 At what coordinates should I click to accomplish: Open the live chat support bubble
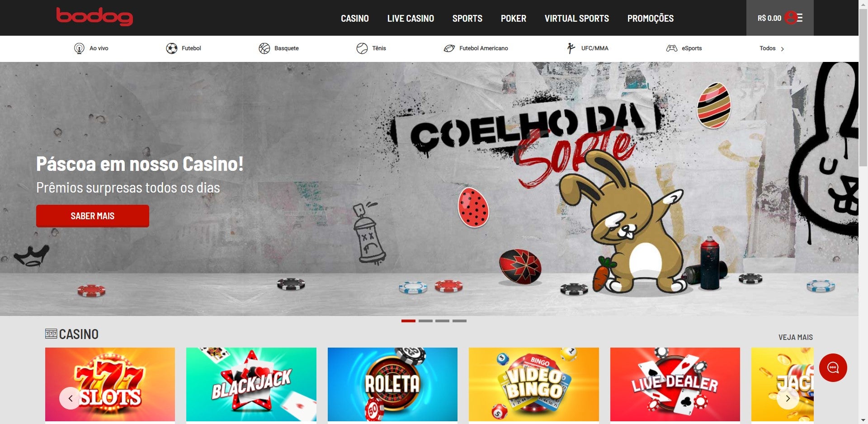coord(833,367)
